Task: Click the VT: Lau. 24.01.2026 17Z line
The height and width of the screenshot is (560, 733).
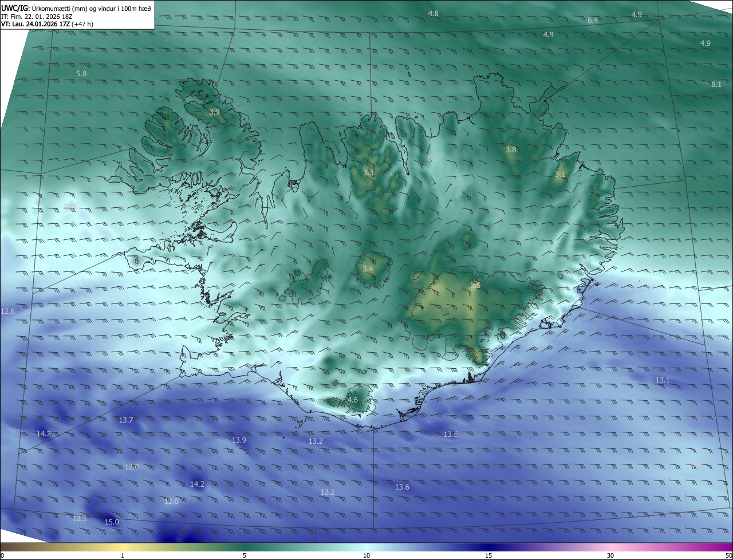Action: [x=47, y=24]
